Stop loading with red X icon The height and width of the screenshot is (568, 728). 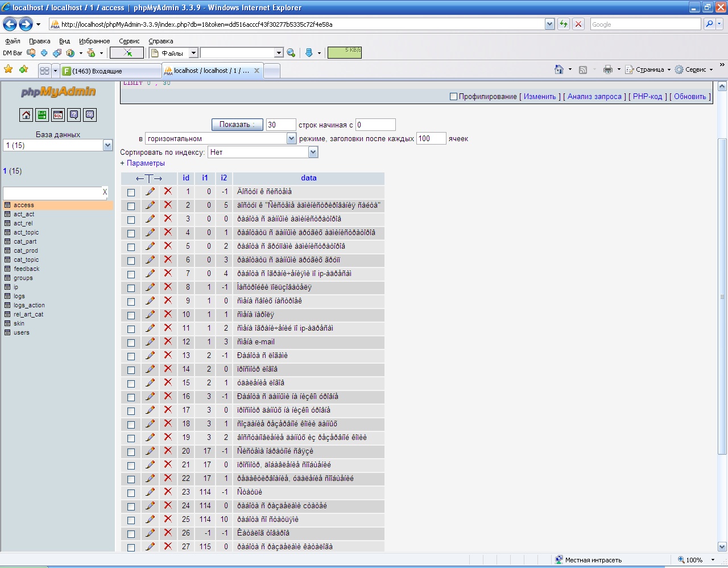pyautogui.click(x=578, y=24)
